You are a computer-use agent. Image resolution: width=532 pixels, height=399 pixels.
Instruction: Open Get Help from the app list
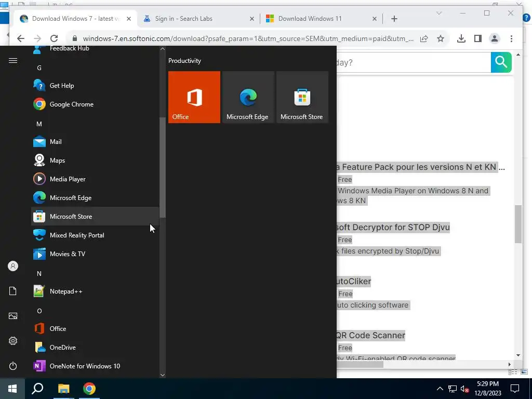pos(95,86)
